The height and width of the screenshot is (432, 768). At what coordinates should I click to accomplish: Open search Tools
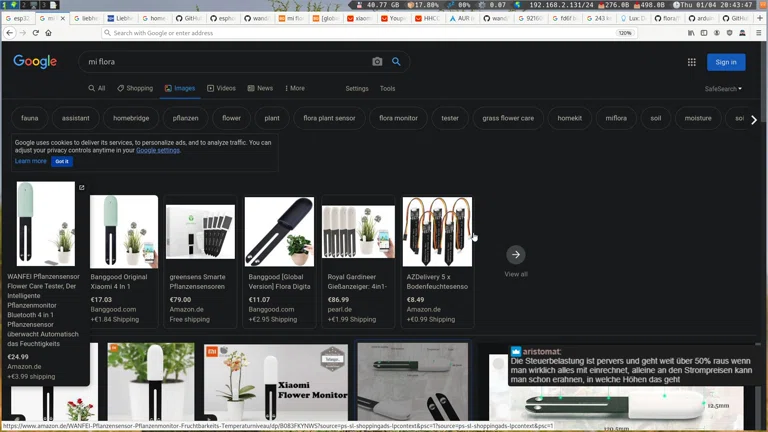click(x=387, y=89)
